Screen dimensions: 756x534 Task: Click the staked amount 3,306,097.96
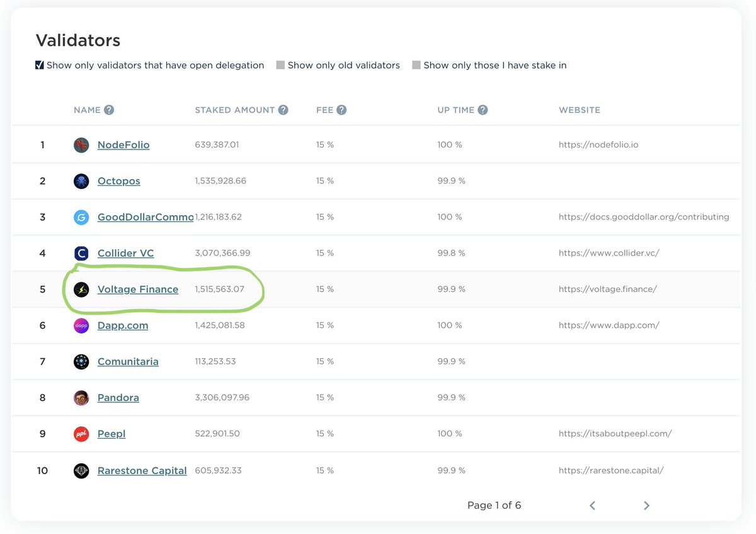tap(222, 398)
